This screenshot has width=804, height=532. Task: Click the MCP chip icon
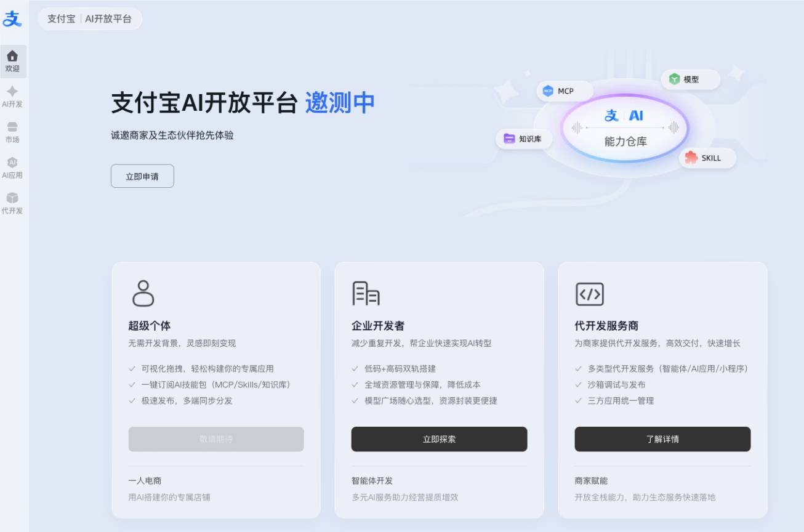click(x=548, y=91)
